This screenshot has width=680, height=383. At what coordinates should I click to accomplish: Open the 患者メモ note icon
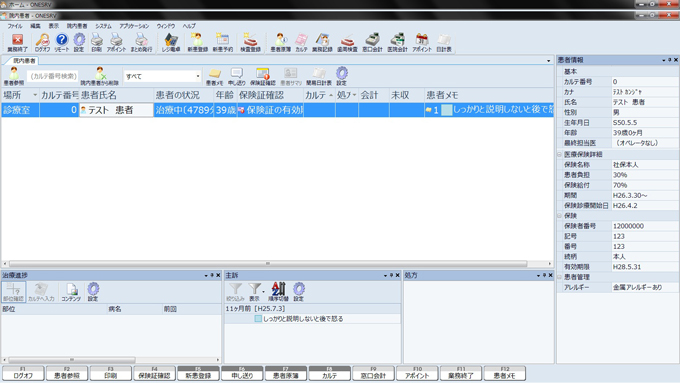coord(214,76)
